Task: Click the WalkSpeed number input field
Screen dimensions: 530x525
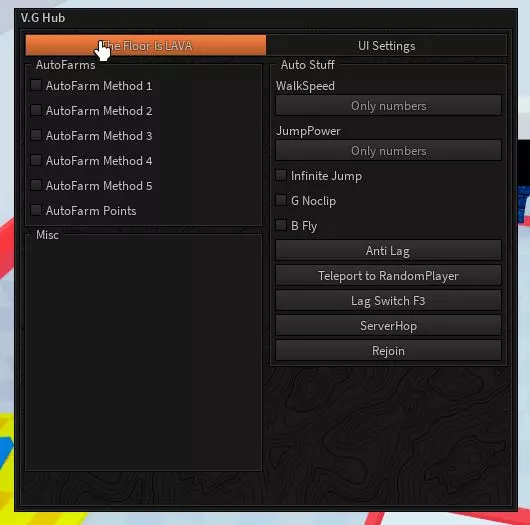Action: [388, 105]
